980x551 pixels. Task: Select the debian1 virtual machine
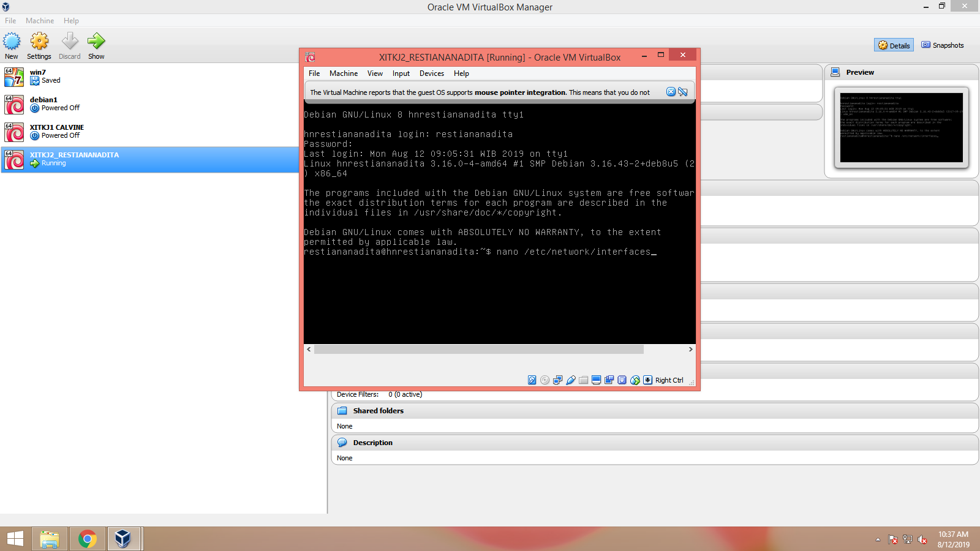(x=149, y=104)
